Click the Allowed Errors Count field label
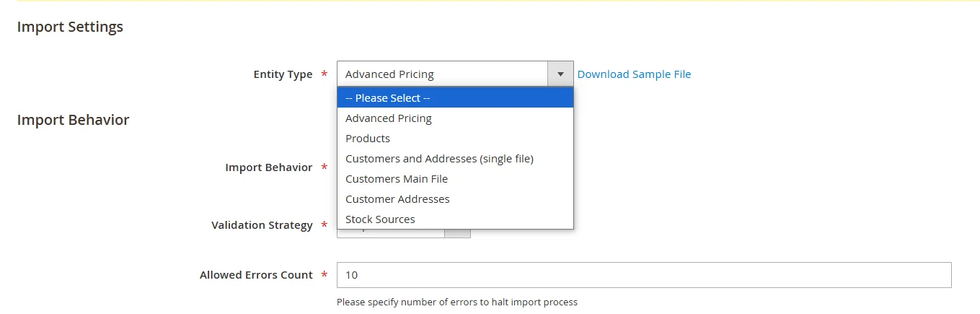980x314 pixels. click(x=256, y=275)
